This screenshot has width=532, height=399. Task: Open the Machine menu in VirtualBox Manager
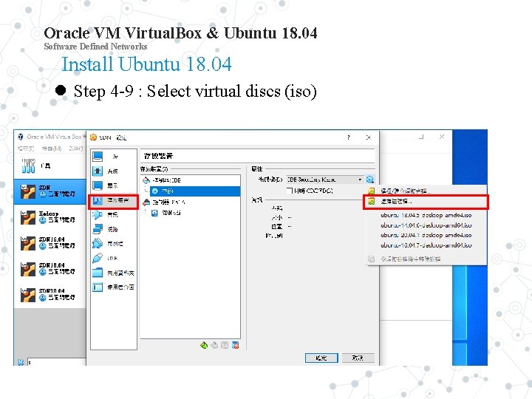[51, 149]
